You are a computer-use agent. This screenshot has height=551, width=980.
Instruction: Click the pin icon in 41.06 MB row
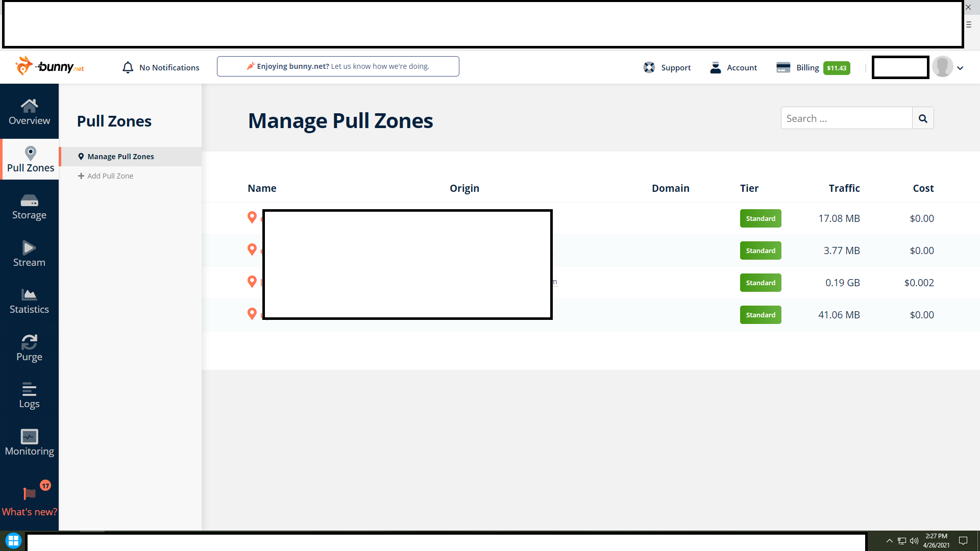point(252,314)
